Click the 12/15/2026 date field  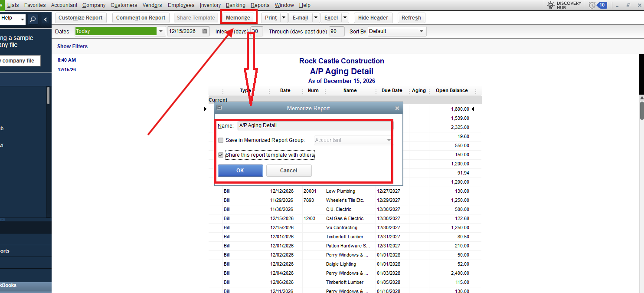coord(189,31)
